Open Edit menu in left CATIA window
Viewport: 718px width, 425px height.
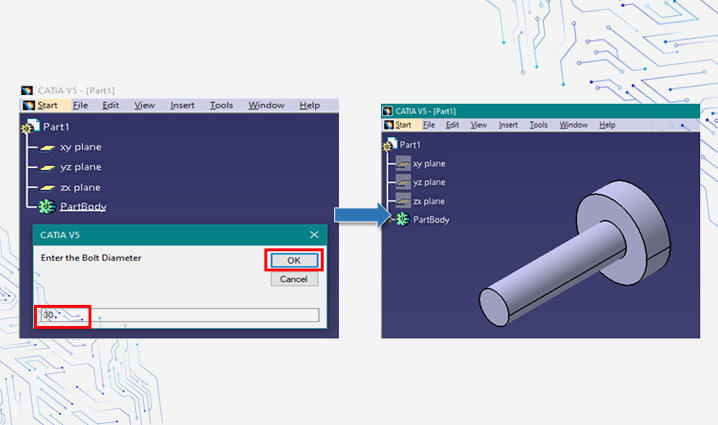tap(110, 105)
